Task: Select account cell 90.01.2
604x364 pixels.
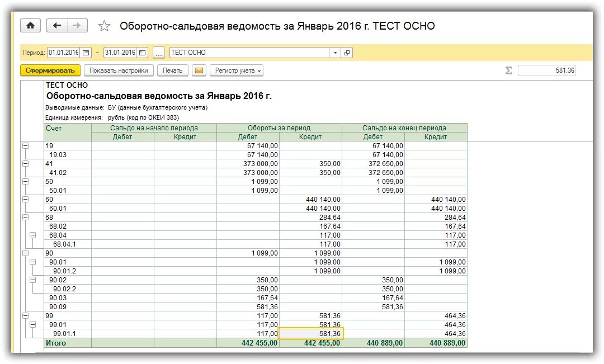Action: (68, 271)
